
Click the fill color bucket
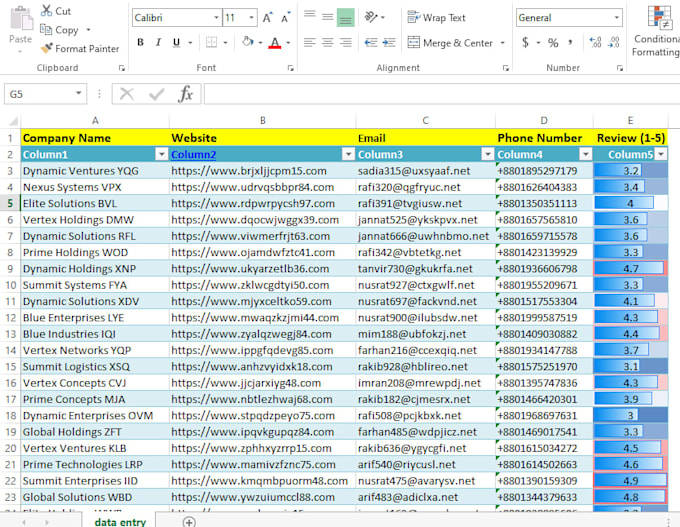[x=248, y=43]
